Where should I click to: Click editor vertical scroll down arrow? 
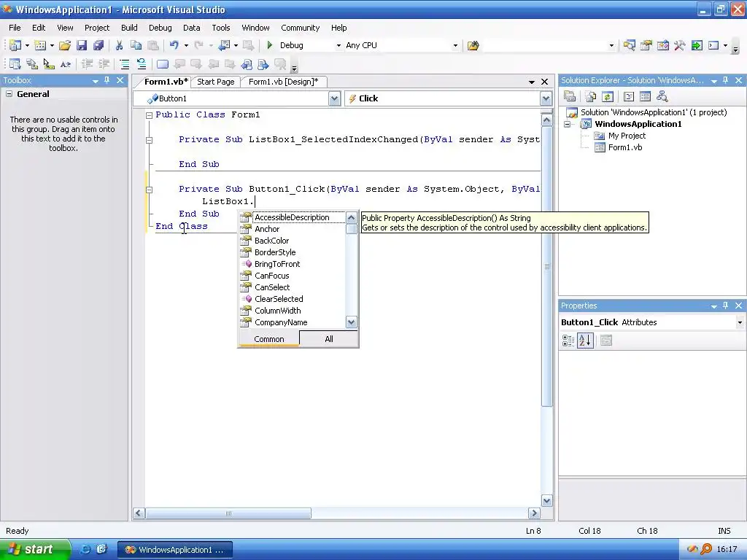(x=546, y=500)
